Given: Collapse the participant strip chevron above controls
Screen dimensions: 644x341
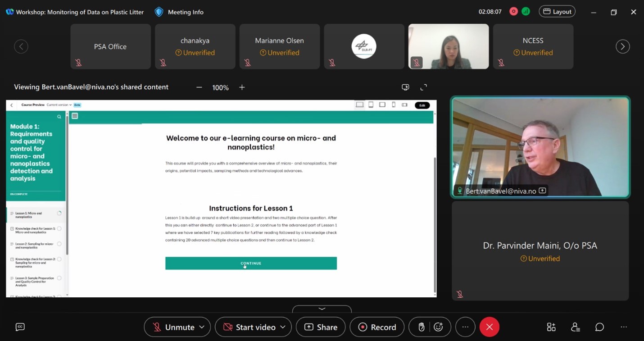Looking at the screenshot, I should pyautogui.click(x=322, y=309).
